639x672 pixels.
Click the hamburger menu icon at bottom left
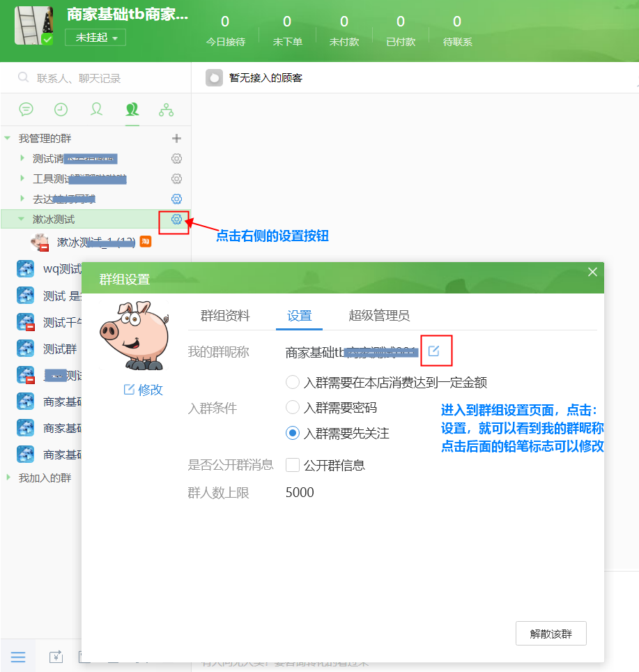[x=18, y=657]
